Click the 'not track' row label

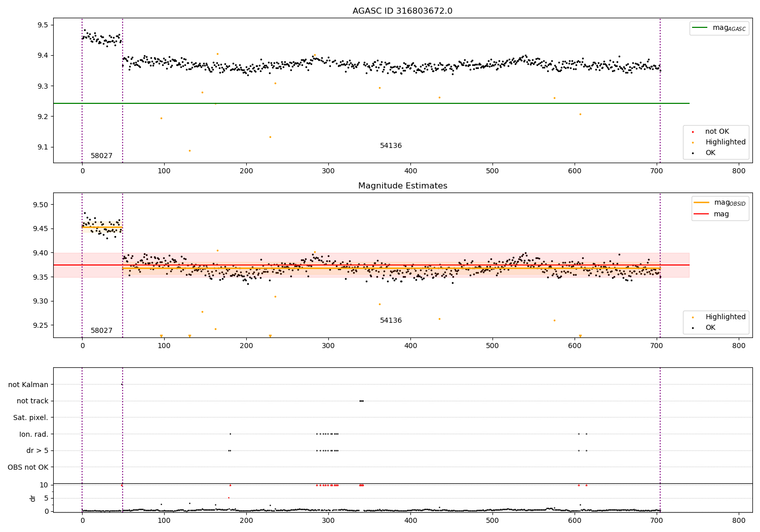click(32, 401)
